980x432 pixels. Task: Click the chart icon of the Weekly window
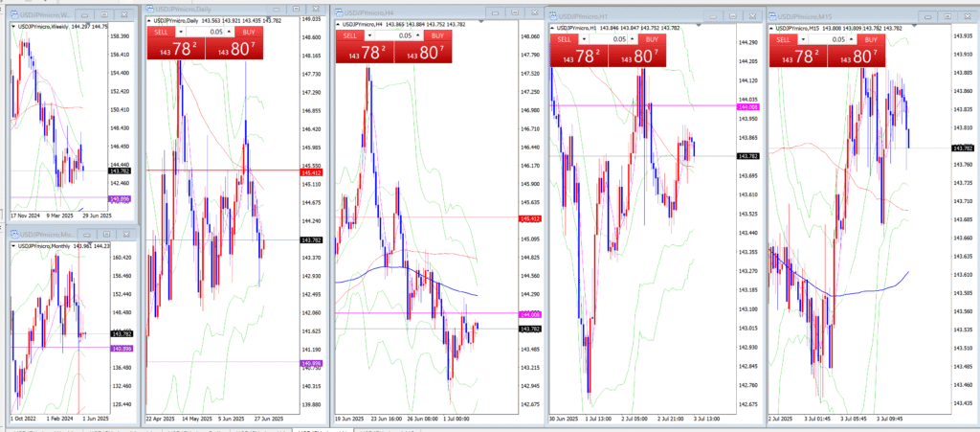[13, 13]
